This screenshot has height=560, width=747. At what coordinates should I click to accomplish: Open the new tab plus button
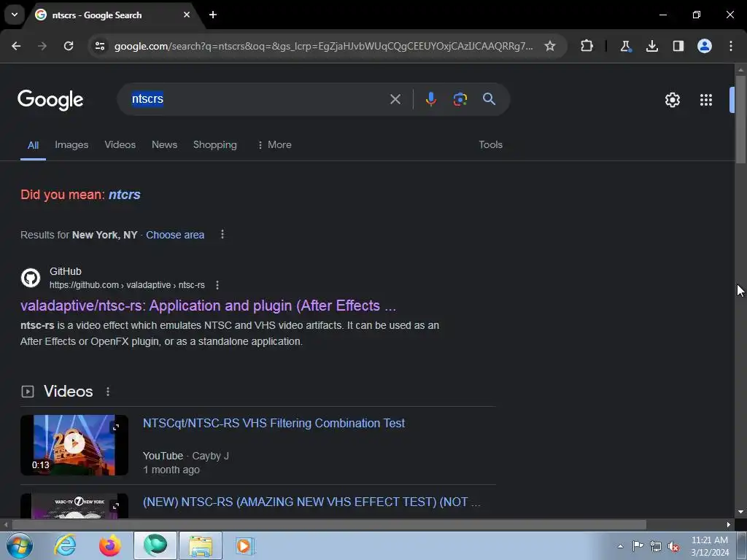pos(213,15)
